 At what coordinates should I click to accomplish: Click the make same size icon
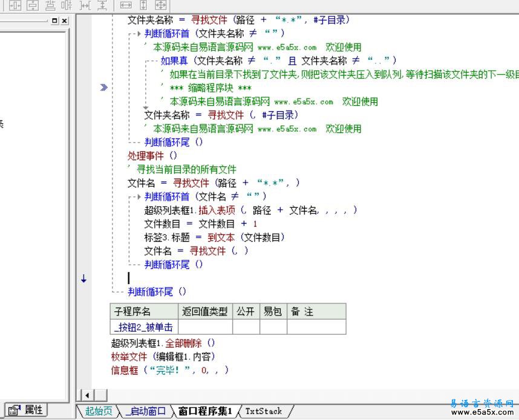161,5
